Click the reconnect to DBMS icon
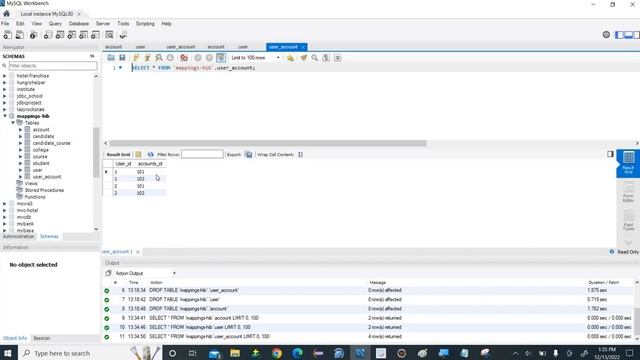The height and width of the screenshot is (360, 640). pyautogui.click(x=123, y=35)
